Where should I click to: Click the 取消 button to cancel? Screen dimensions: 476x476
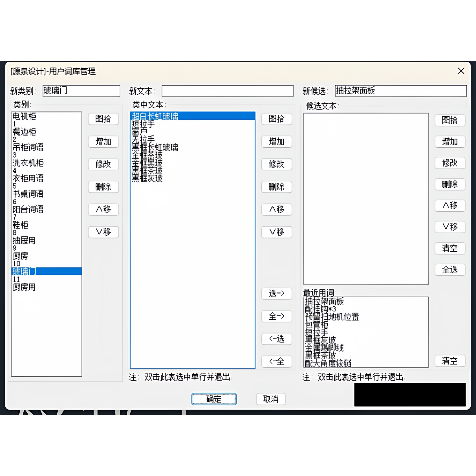pyautogui.click(x=271, y=399)
